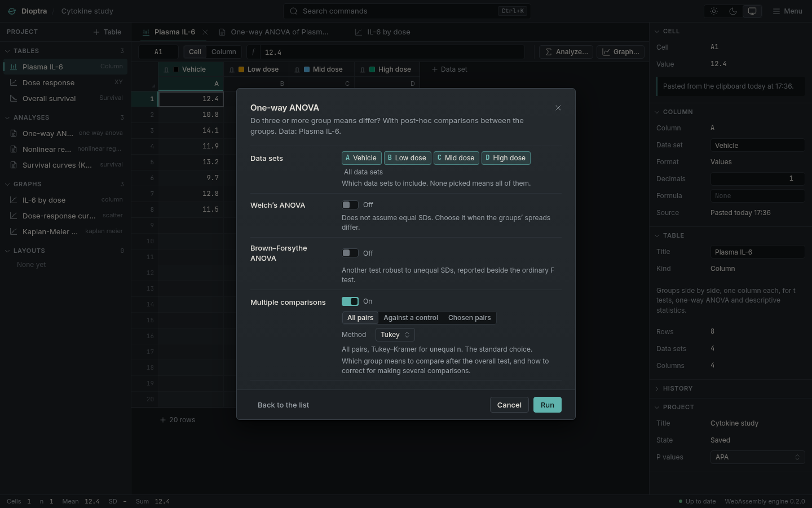This screenshot has width=812, height=508.
Task: Click the Low dose column color swatch
Action: 241,69
